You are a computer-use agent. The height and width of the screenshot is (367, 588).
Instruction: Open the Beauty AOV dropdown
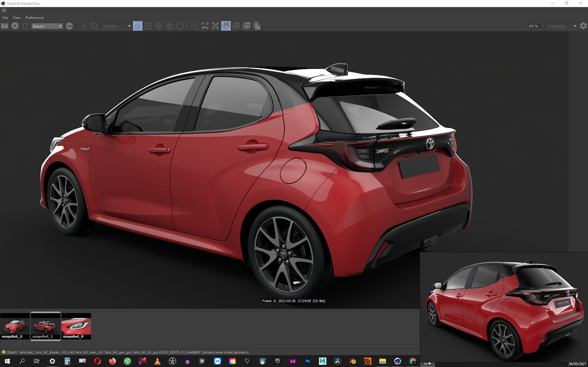tap(47, 26)
